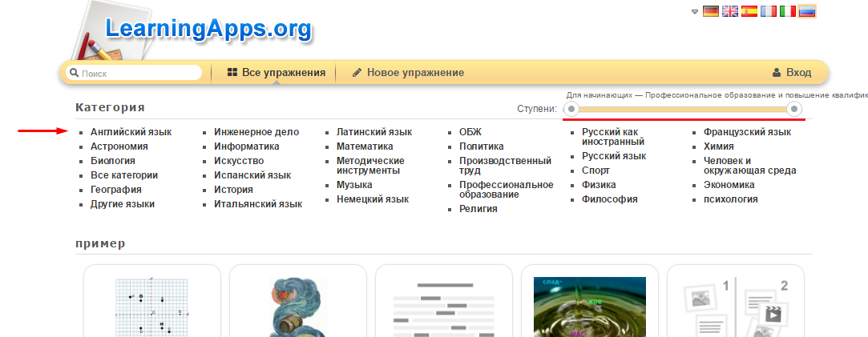The width and height of the screenshot is (868, 337).
Task: Open the Английский язык category
Action: click(131, 132)
